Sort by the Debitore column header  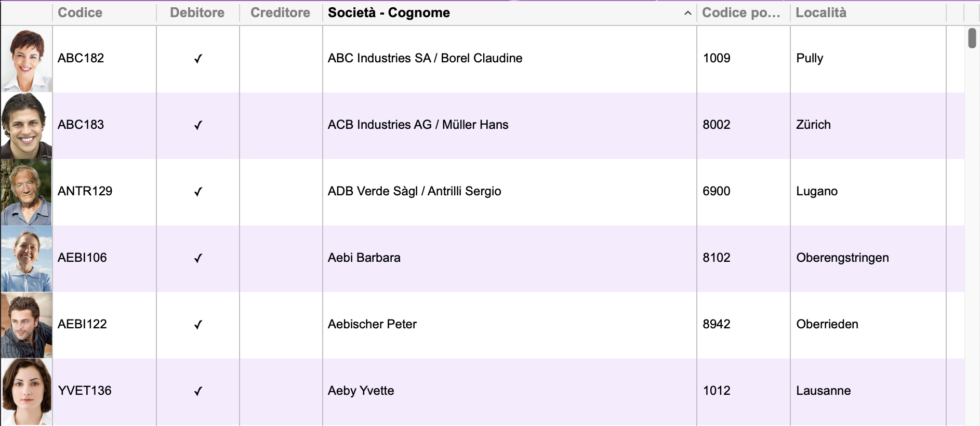coord(197,12)
